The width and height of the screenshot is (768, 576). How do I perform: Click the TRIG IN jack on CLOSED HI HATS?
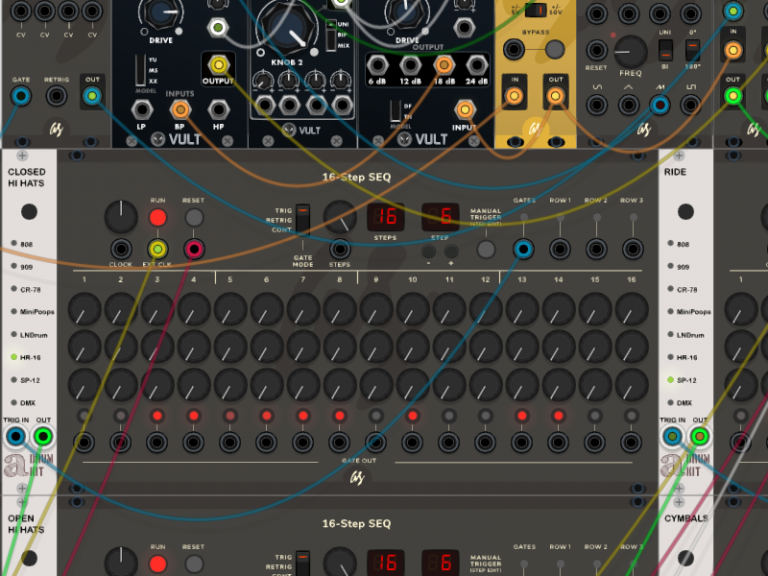16,436
